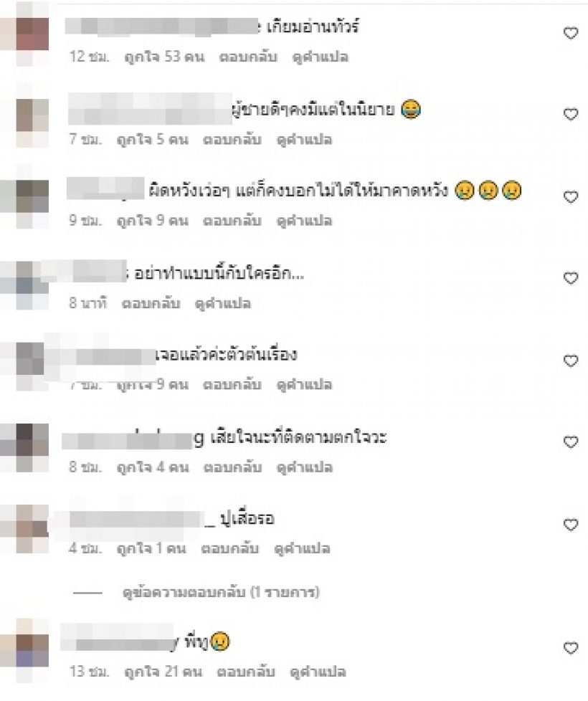The width and height of the screenshot is (588, 701).
Task: Expand 'ดูข้อความตอบกลับ (1 รายการ)' replies
Action: coord(221,592)
